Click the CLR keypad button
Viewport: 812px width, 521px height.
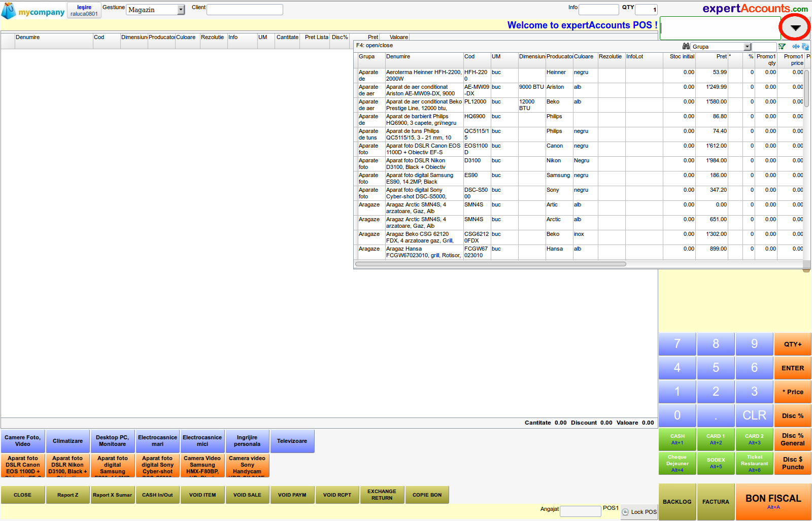pos(754,415)
